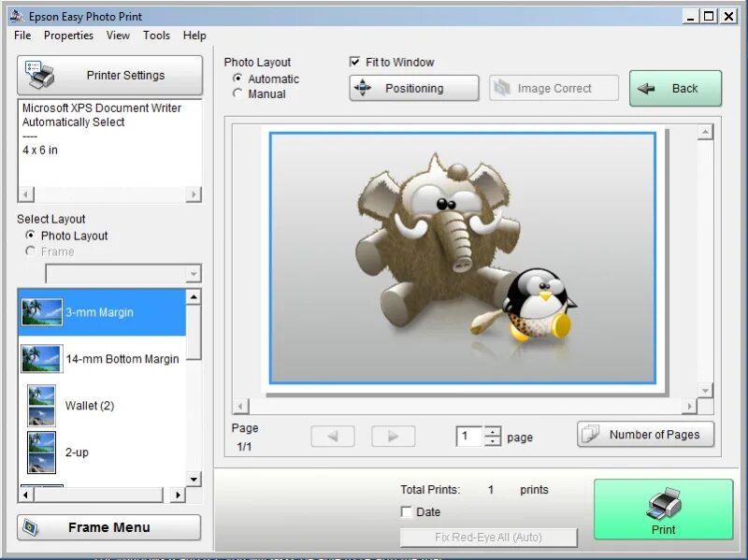Choose the 2-up layout thumbnail
Viewport: 748px width, 560px height.
41,452
